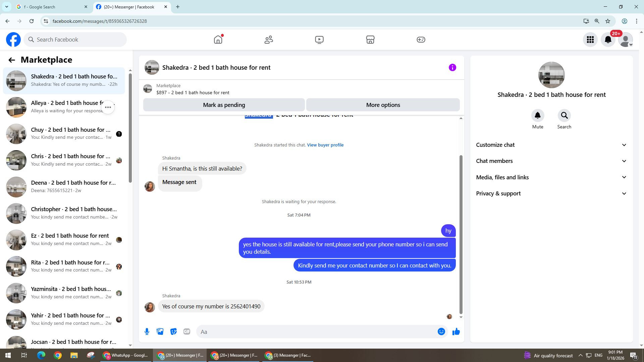Click the purple conversation info icon
Viewport: 644px width, 362px height.
(x=452, y=68)
